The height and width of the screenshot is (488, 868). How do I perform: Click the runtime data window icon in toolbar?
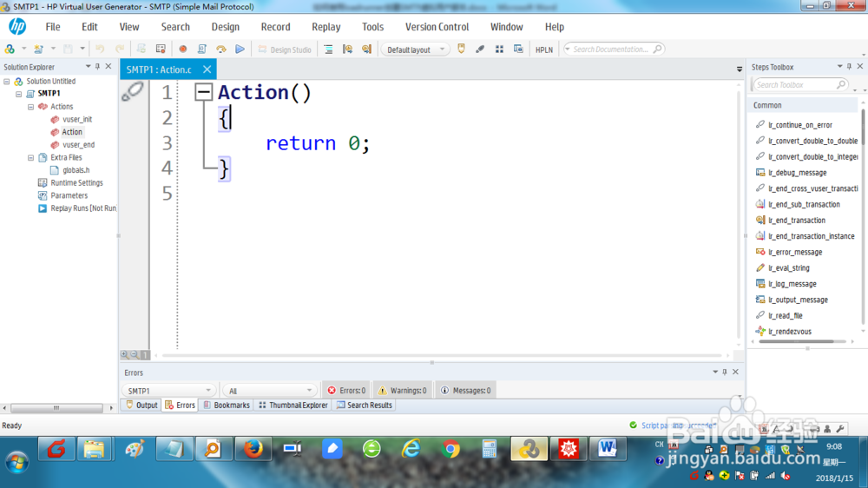tap(518, 49)
